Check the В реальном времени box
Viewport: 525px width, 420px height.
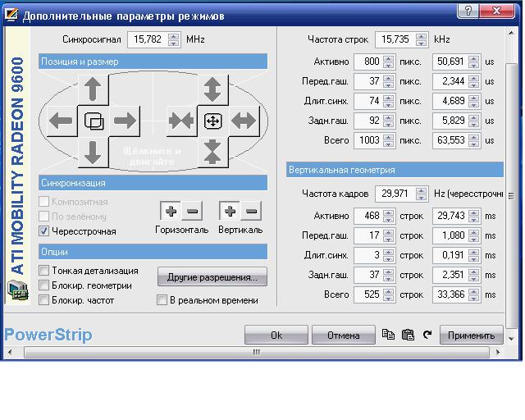pyautogui.click(x=162, y=300)
